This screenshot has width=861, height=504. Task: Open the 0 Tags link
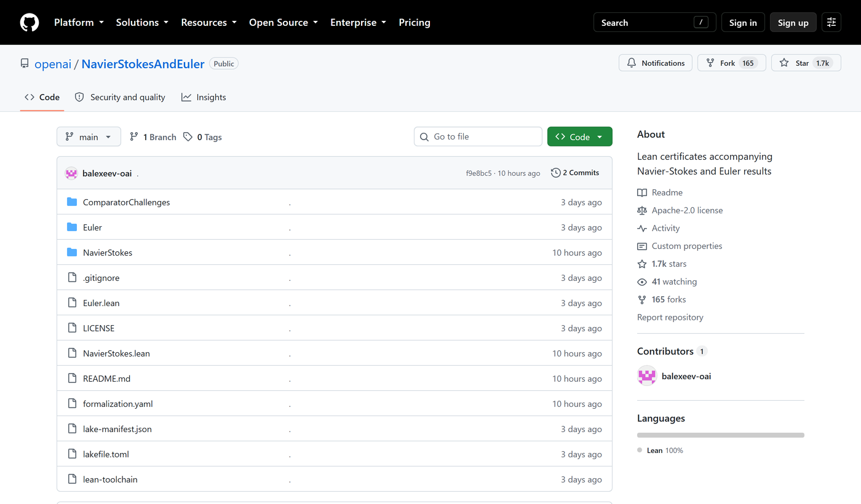click(x=202, y=137)
